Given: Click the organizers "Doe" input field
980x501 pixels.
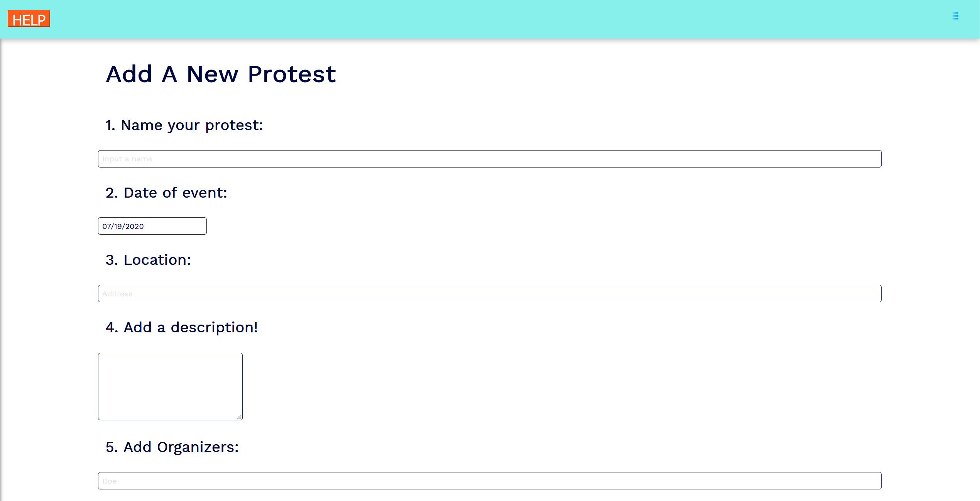Looking at the screenshot, I should tap(489, 481).
